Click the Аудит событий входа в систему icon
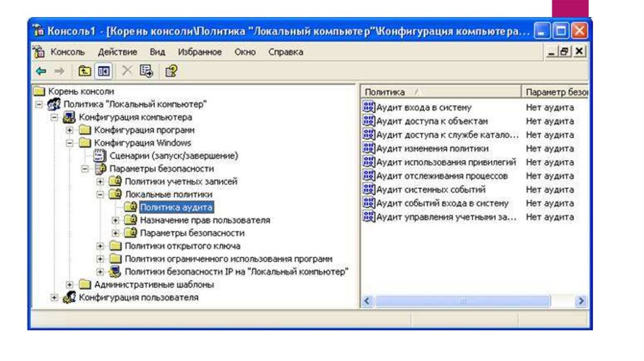 point(369,203)
